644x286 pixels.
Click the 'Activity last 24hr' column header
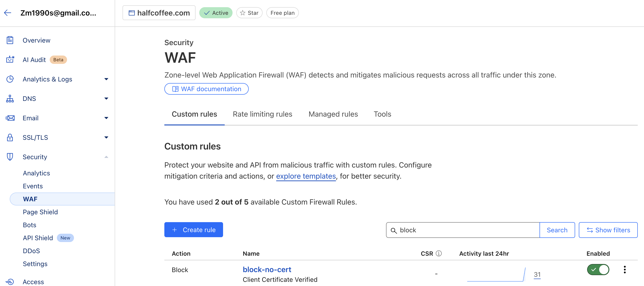(x=484, y=253)
